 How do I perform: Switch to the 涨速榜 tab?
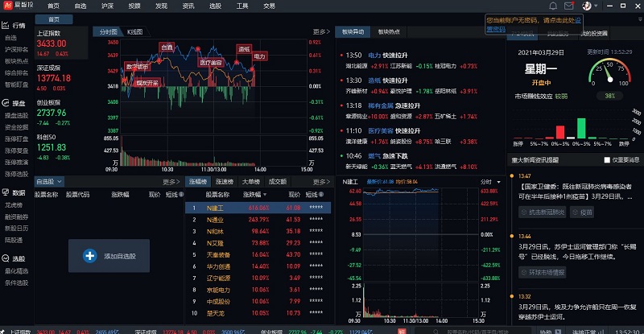click(x=225, y=182)
